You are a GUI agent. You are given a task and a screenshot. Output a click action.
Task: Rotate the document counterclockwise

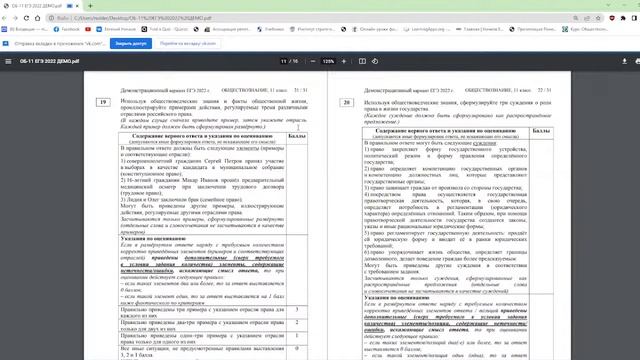[375, 61]
